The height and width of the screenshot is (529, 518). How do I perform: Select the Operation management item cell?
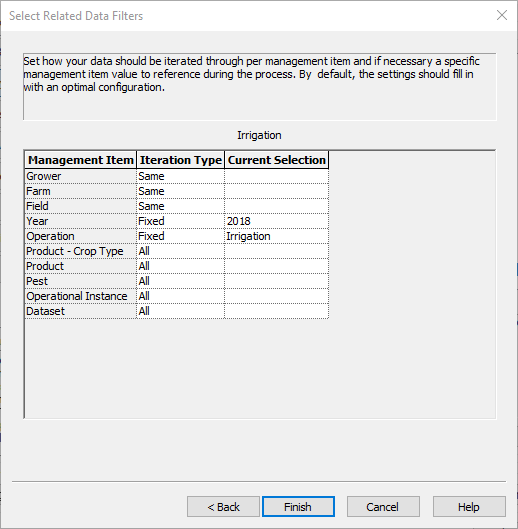[x=81, y=236]
